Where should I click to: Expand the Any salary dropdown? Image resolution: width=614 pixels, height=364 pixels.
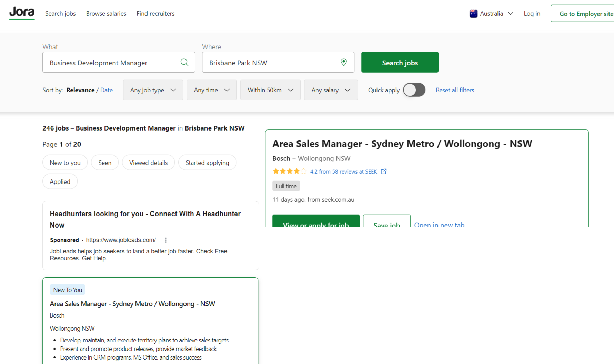331,90
